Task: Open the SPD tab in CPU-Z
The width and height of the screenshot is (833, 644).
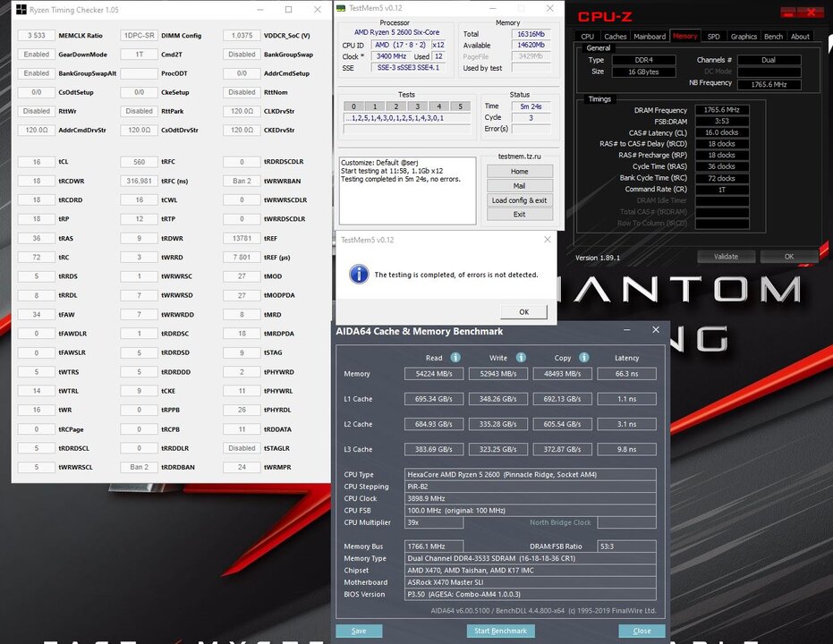Action: [x=713, y=36]
